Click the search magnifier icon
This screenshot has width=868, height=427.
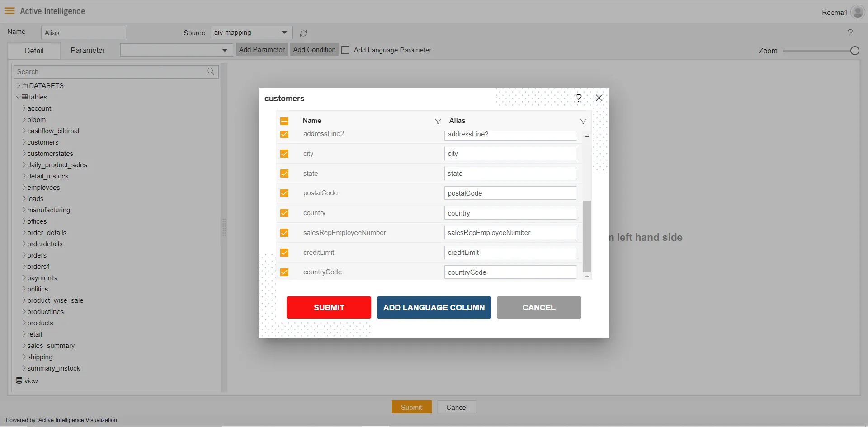click(x=211, y=71)
